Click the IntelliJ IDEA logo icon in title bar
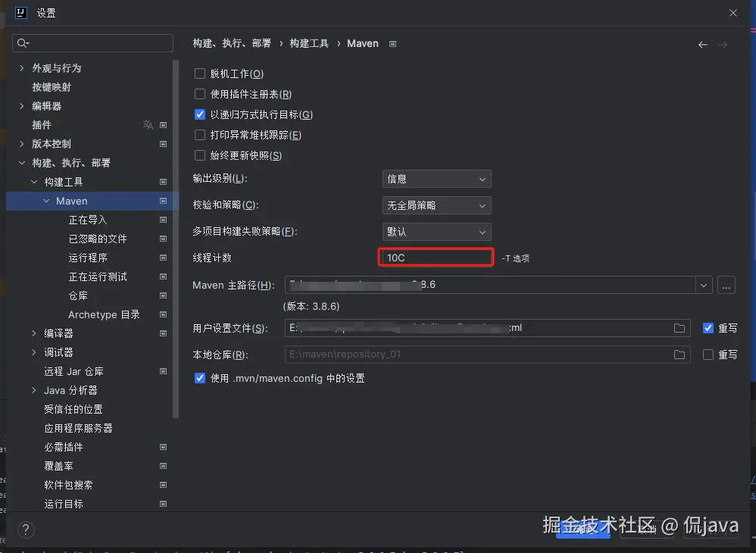This screenshot has width=756, height=553. 20,13
